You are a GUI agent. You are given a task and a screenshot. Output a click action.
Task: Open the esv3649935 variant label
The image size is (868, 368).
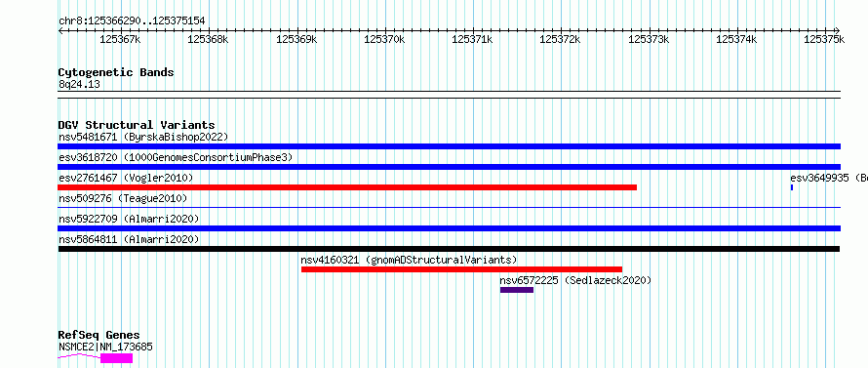click(x=829, y=178)
